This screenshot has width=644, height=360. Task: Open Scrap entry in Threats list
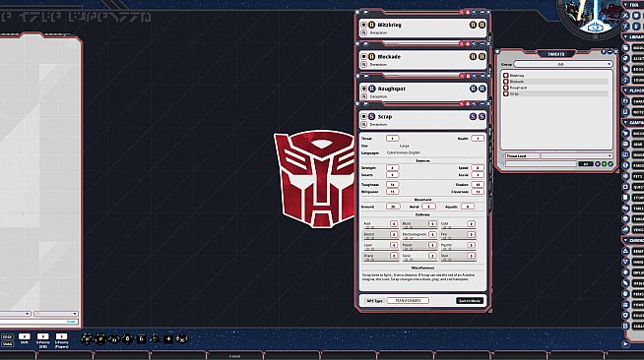[x=554, y=93]
